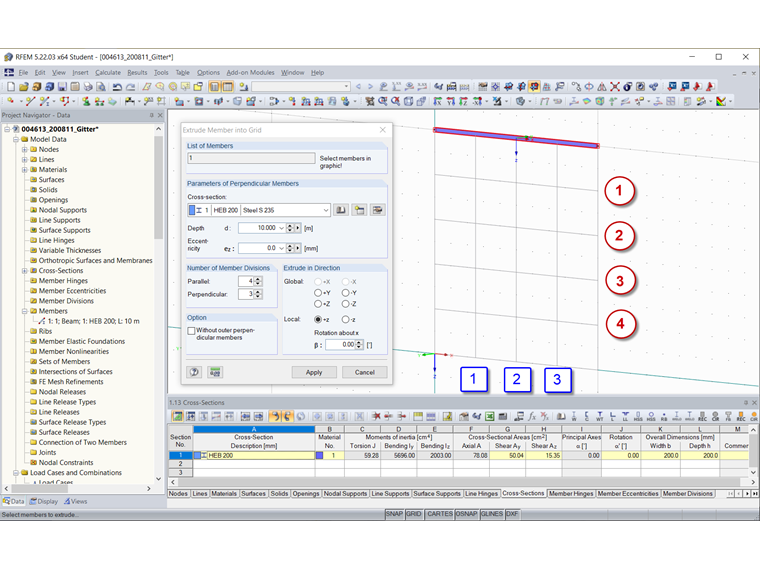Image resolution: width=760 pixels, height=570 pixels.
Task: Open the Depth d value dropdown
Action: tap(281, 228)
